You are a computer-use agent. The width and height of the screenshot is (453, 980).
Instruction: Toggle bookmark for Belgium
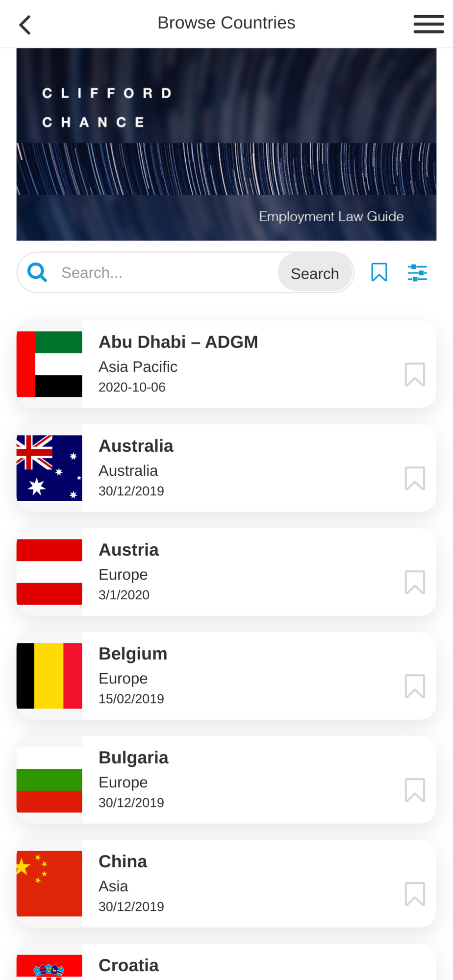point(415,686)
